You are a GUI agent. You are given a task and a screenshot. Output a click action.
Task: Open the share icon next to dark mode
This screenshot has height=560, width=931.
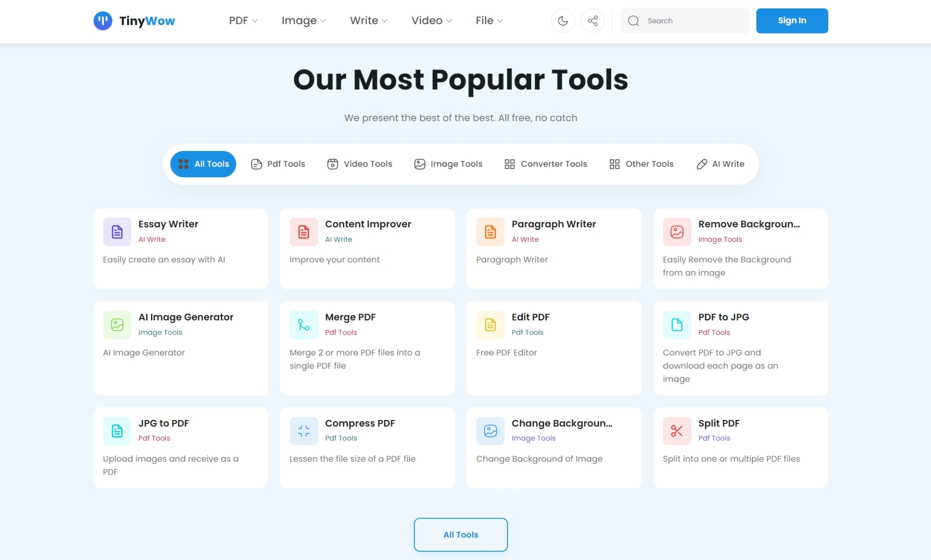pos(592,20)
